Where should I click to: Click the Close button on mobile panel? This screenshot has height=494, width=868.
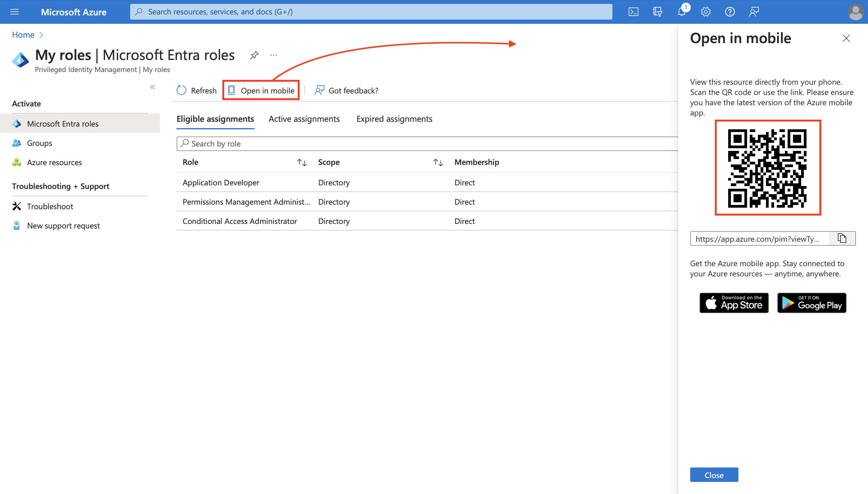coord(714,475)
